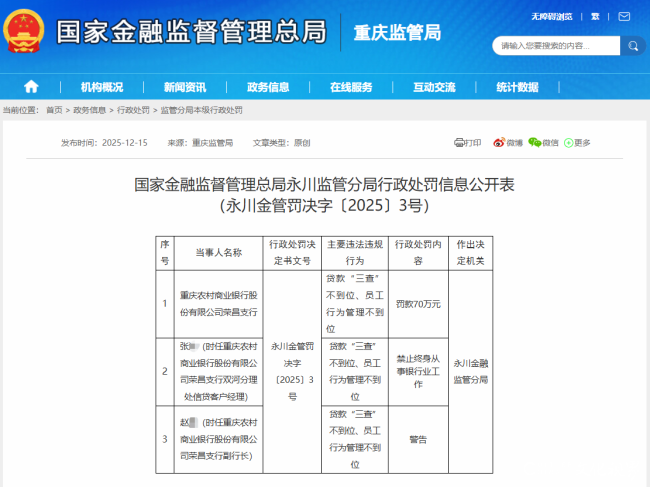The width and height of the screenshot is (650, 487).
Task: Click the 监管分局本级行政处罚 breadcrumb
Action: (x=201, y=110)
